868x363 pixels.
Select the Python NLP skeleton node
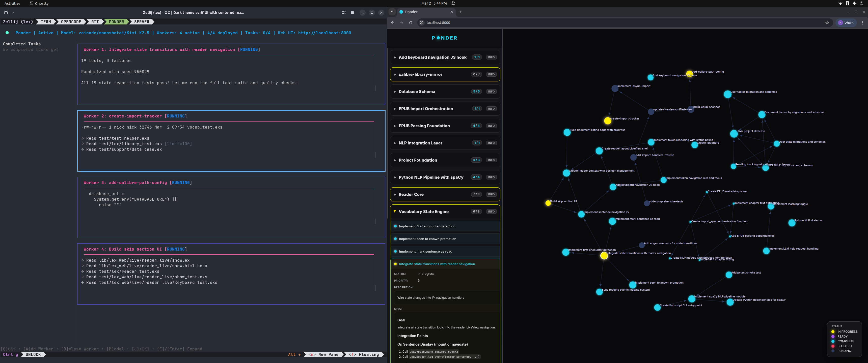coord(792,223)
